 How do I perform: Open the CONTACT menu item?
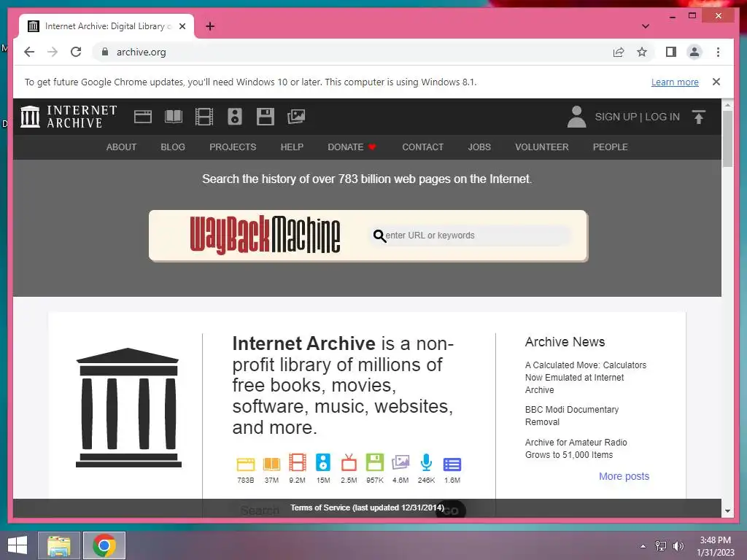pyautogui.click(x=423, y=147)
